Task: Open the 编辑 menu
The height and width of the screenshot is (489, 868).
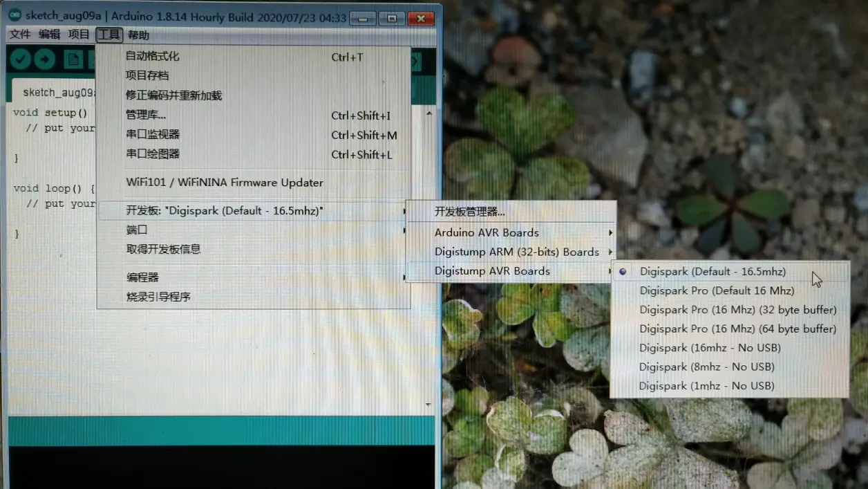Action: coord(49,35)
